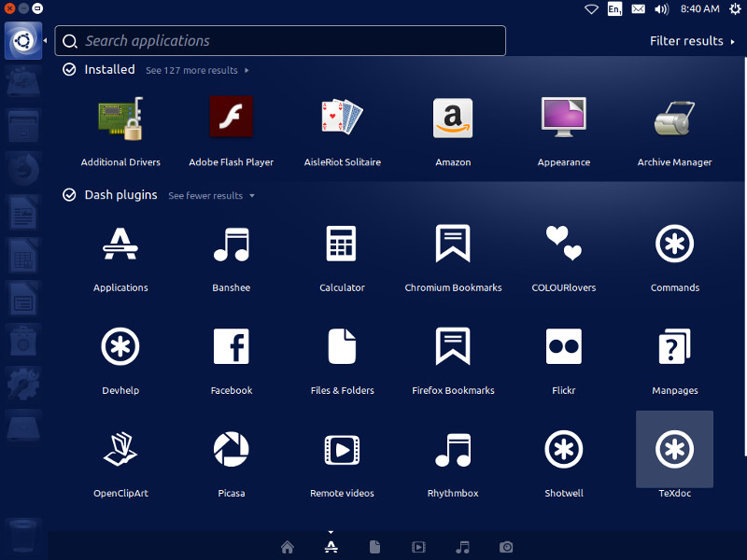Collapse via See fewer results
The width and height of the screenshot is (747, 560).
[211, 196]
